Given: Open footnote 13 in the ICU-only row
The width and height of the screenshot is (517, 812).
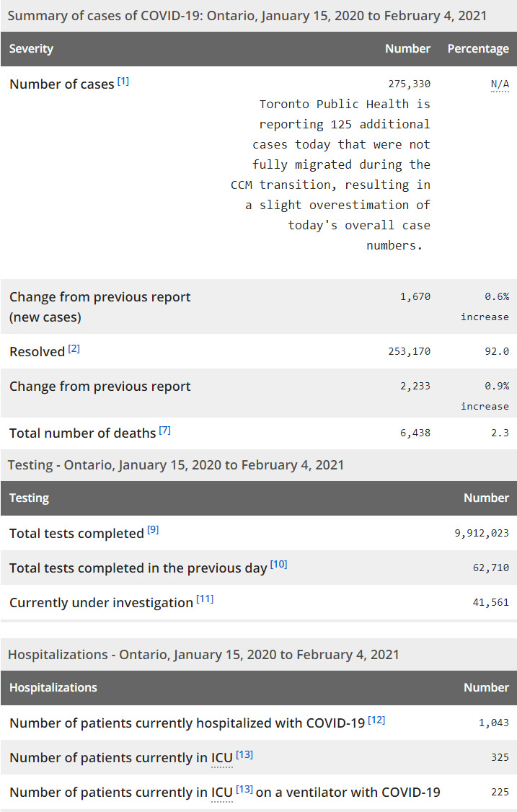Looking at the screenshot, I should (244, 754).
